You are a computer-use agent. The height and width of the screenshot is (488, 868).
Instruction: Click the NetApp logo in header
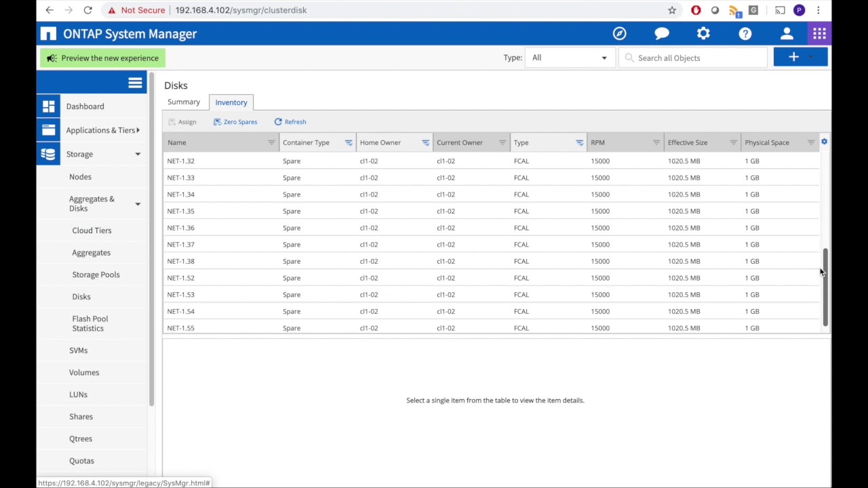[48, 34]
